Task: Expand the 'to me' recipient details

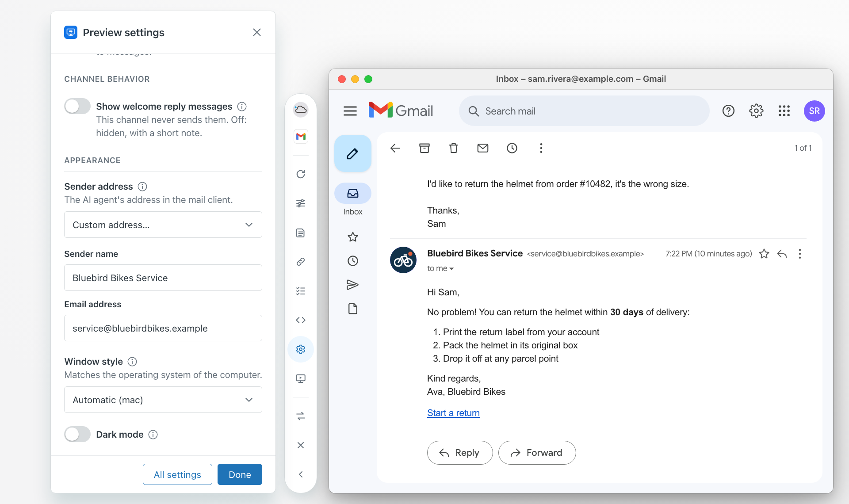Action: 440,268
